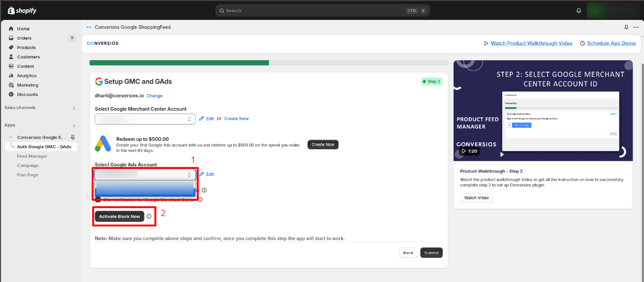Screen dimensions: 644x282
Task: Click the Create New merchant account link
Action: click(236, 119)
